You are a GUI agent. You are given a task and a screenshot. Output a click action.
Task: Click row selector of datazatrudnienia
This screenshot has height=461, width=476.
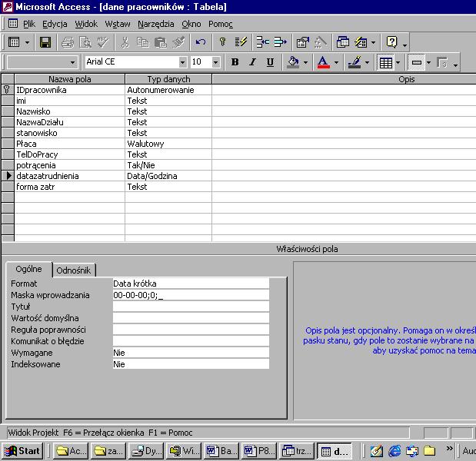[x=8, y=176]
